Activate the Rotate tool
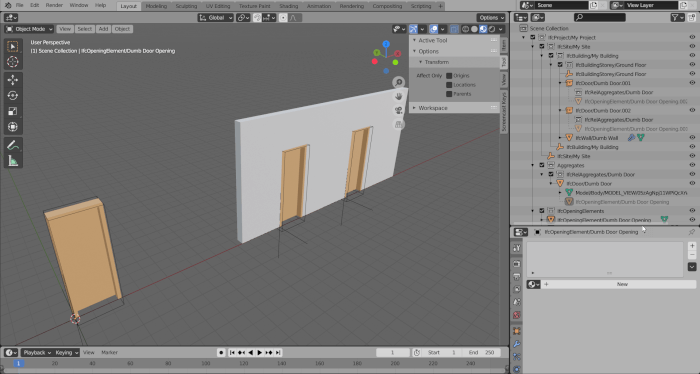 tap(12, 96)
